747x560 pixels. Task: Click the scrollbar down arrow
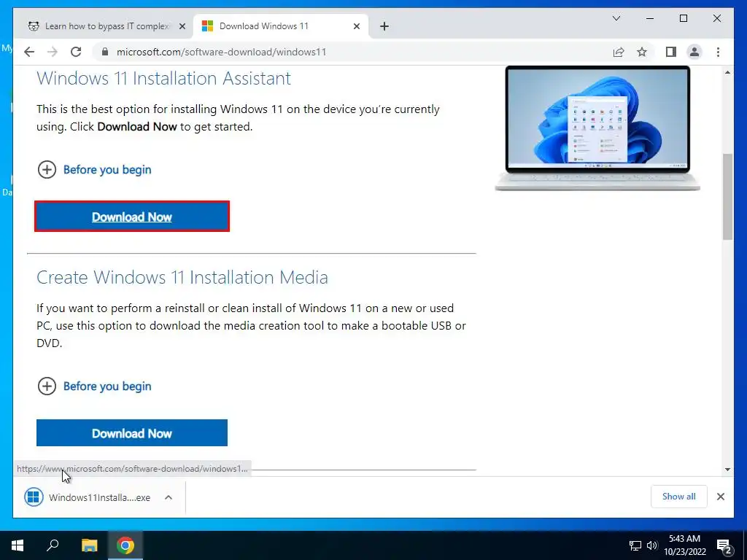point(727,470)
